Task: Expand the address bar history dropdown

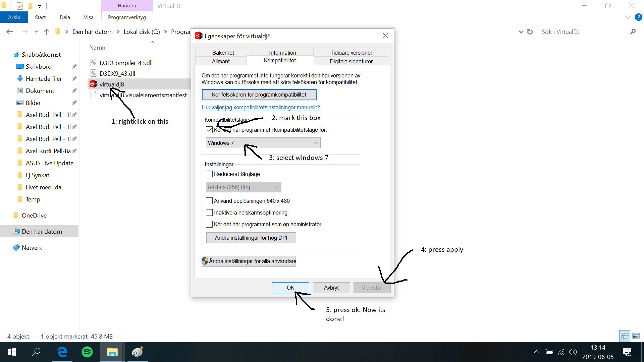Action: 521,32
